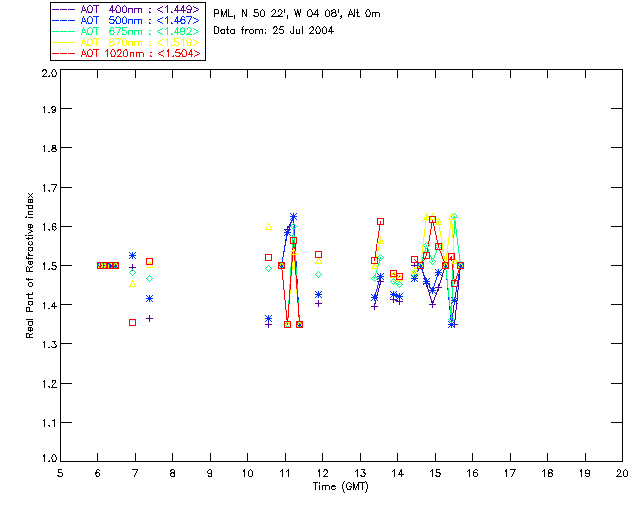Click the 1.6 y-axis tick label
The width and height of the screenshot is (640, 512).
pyautogui.click(x=49, y=227)
